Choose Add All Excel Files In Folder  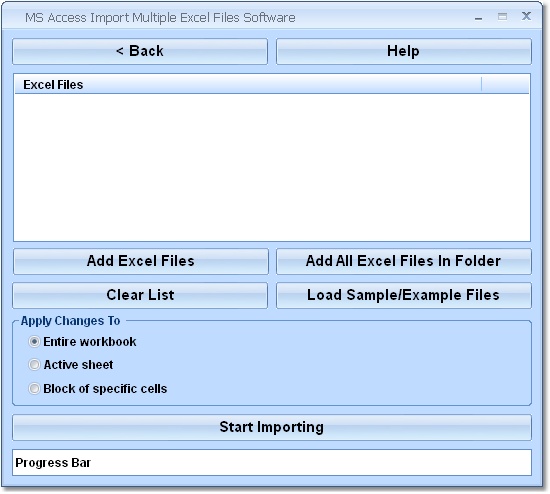404,261
